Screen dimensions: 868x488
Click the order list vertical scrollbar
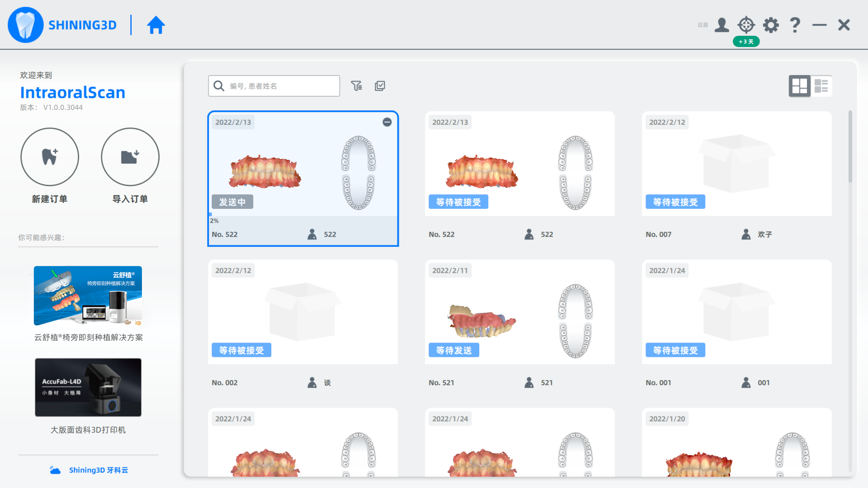tap(850, 147)
